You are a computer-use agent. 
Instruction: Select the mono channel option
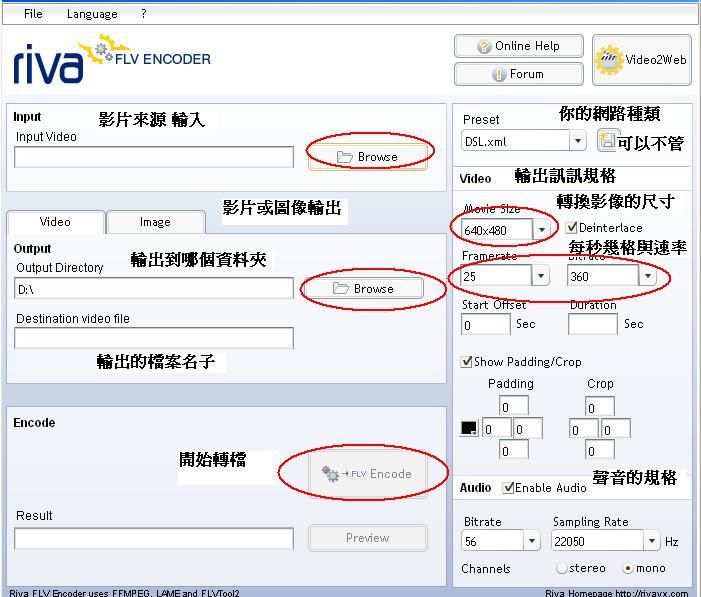627,568
